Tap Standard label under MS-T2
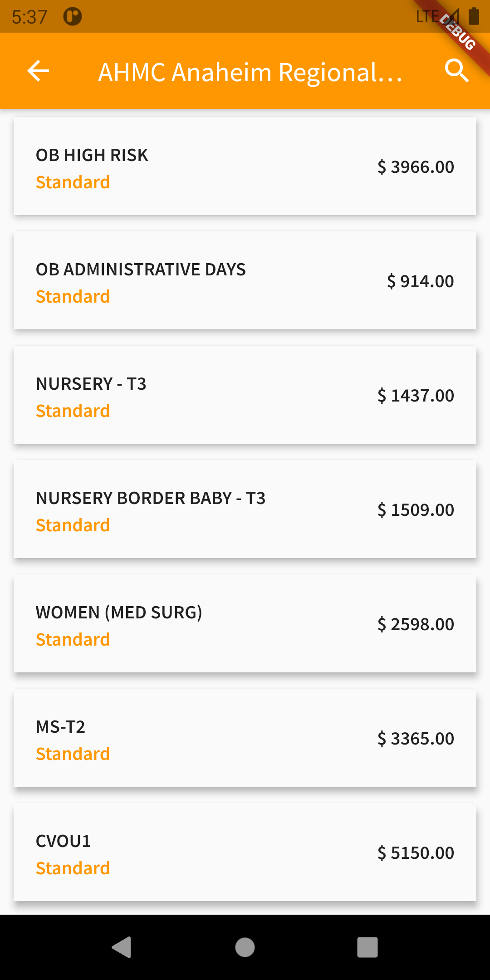The image size is (490, 980). point(73,754)
